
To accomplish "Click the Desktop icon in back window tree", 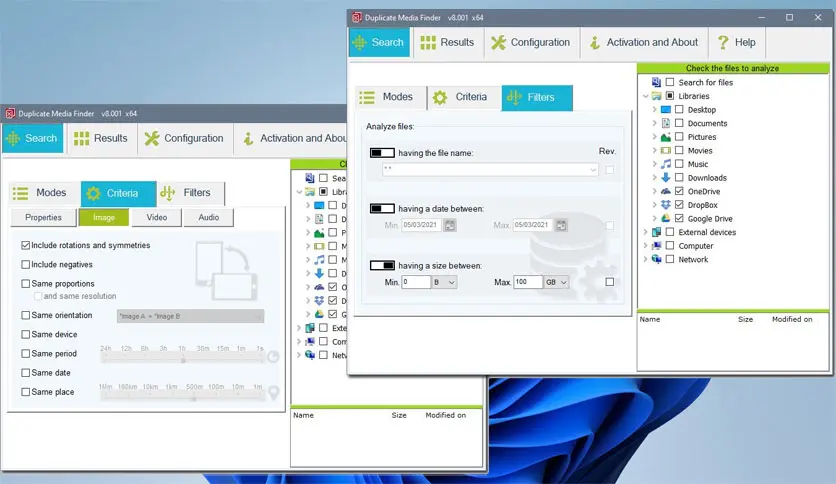I will click(x=319, y=205).
